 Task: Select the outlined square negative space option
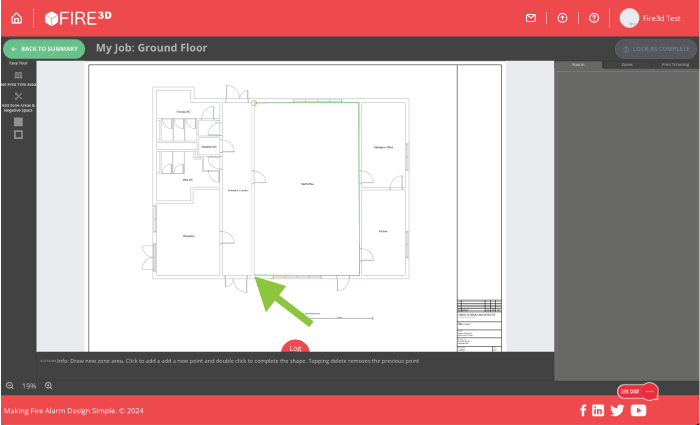[18, 134]
